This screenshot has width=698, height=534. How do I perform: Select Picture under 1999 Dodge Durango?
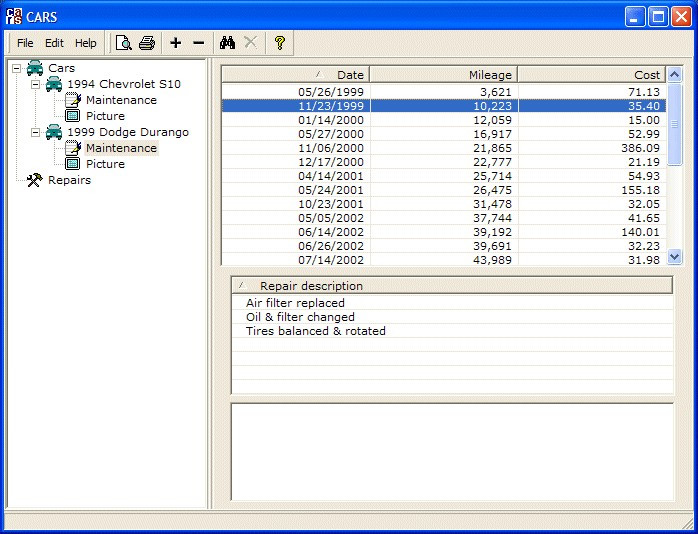click(x=106, y=164)
